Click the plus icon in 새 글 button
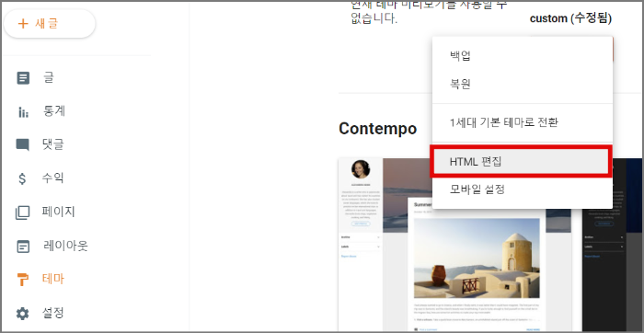644x333 pixels. [23, 24]
